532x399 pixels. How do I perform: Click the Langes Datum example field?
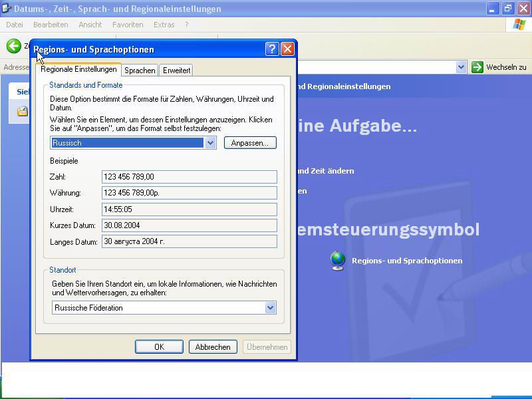coord(189,241)
